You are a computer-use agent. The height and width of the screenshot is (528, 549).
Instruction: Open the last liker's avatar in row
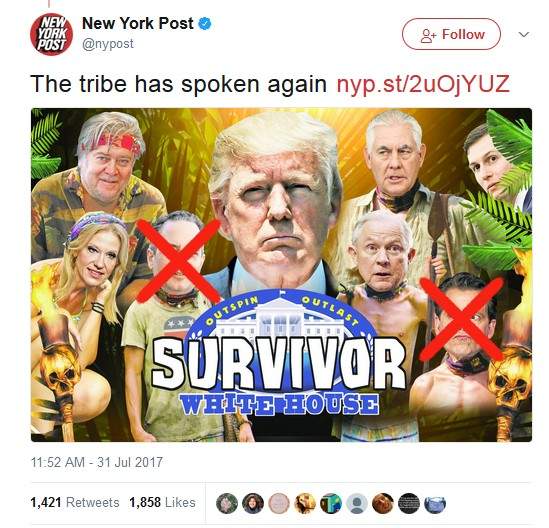(x=435, y=503)
